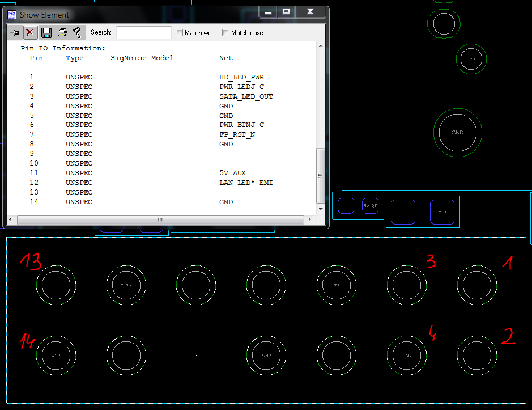Viewport: 532px width, 410px height.
Task: Click the HD_LED_PWR net text
Action: (x=241, y=78)
